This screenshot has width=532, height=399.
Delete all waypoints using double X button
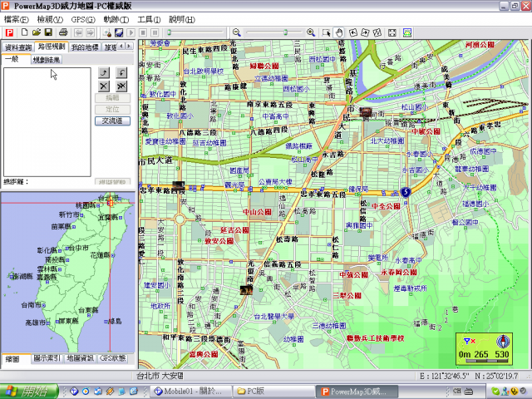pyautogui.click(x=121, y=86)
